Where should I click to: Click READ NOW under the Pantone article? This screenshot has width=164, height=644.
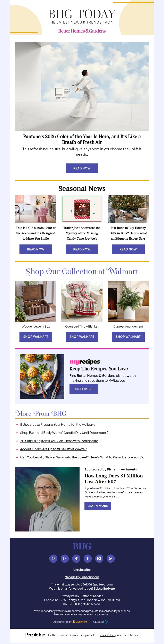[x=82, y=168]
